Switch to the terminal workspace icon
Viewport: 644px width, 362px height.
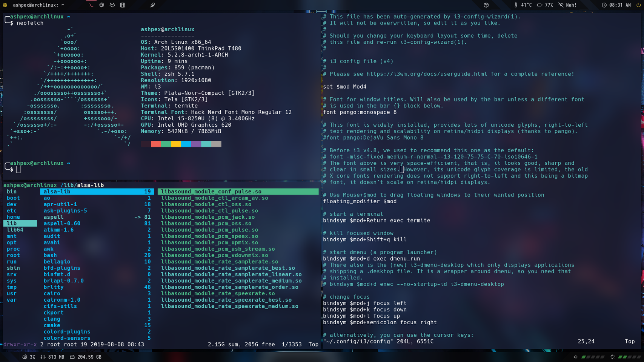91,5
